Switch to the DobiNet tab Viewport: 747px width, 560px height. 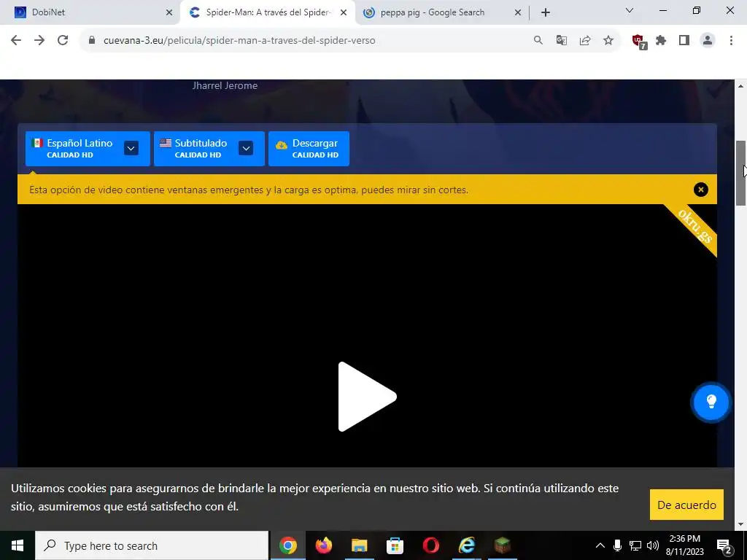[x=90, y=12]
